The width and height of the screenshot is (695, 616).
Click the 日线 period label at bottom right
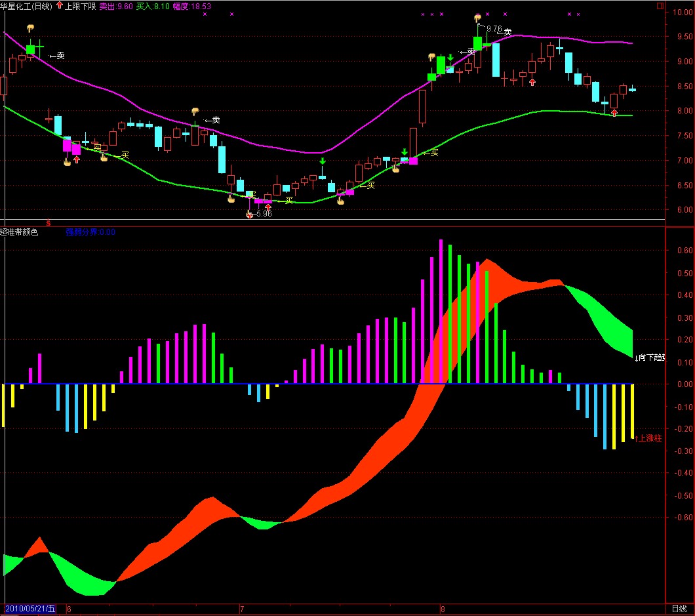pyautogui.click(x=679, y=609)
